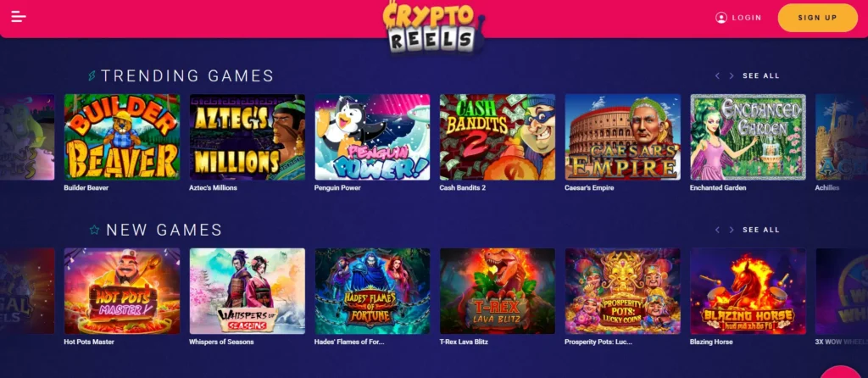This screenshot has width=868, height=378.
Task: Open the T-Rex Lava Blitz thumbnail
Action: coord(497,291)
